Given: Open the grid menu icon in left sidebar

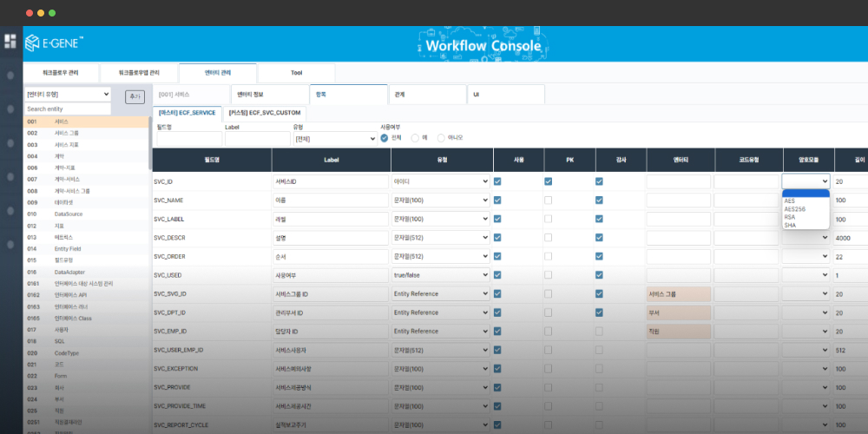Looking at the screenshot, I should pos(10,41).
